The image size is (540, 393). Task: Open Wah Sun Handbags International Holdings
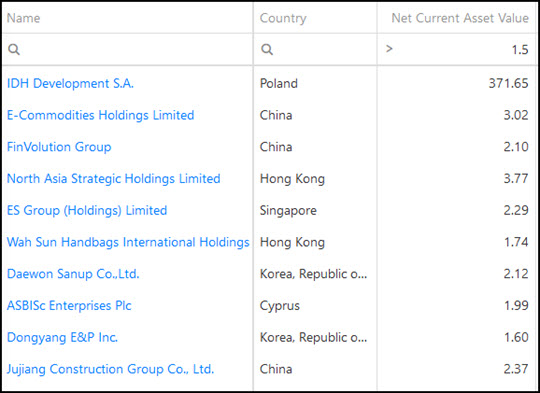click(128, 242)
